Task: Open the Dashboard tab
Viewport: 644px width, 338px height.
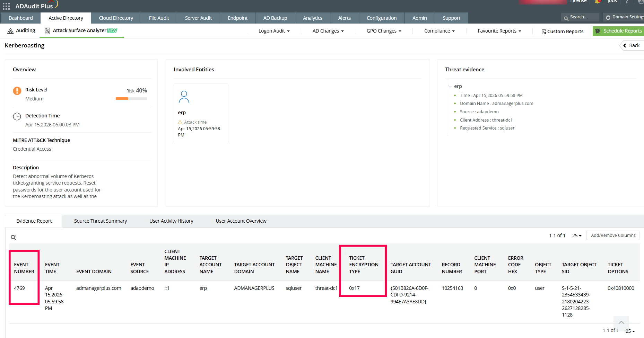Action: pyautogui.click(x=21, y=18)
